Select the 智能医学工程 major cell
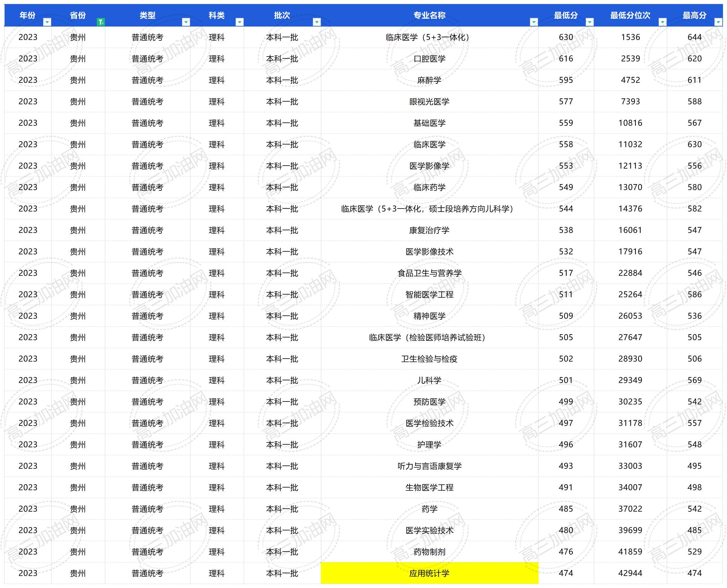Screen dimensions: 727x588 pyautogui.click(x=429, y=295)
